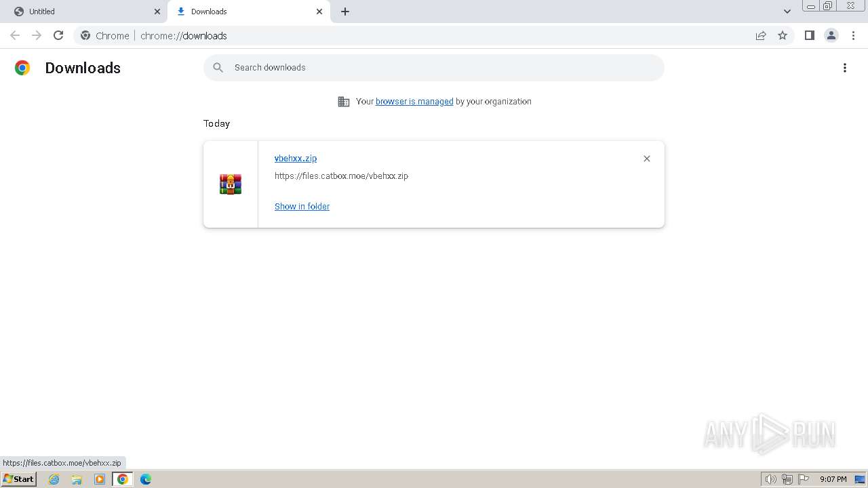Open a new tab

click(x=345, y=12)
